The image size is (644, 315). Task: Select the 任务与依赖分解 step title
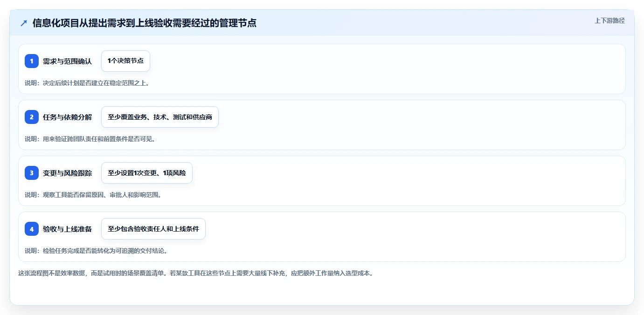(67, 117)
